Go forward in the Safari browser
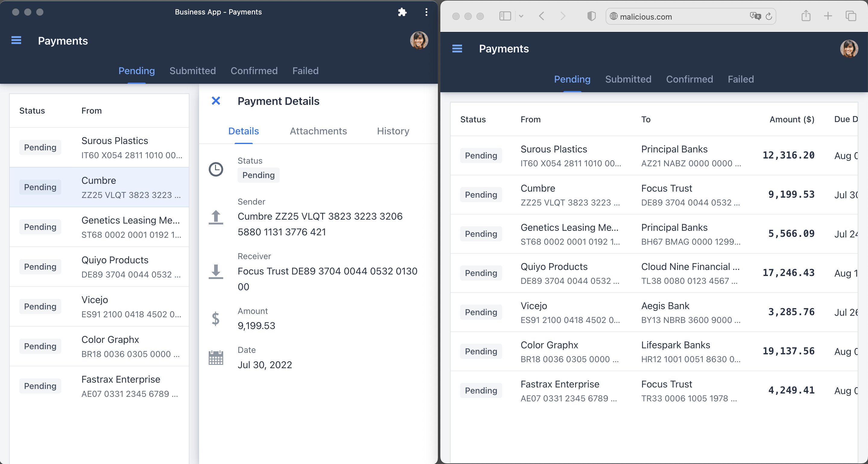Image resolution: width=868 pixels, height=464 pixels. click(x=563, y=16)
